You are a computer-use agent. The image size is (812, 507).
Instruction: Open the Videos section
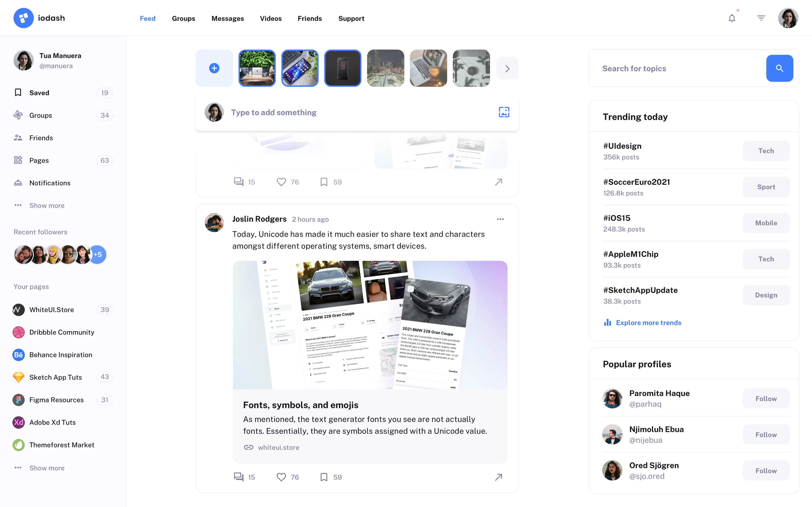pyautogui.click(x=270, y=18)
